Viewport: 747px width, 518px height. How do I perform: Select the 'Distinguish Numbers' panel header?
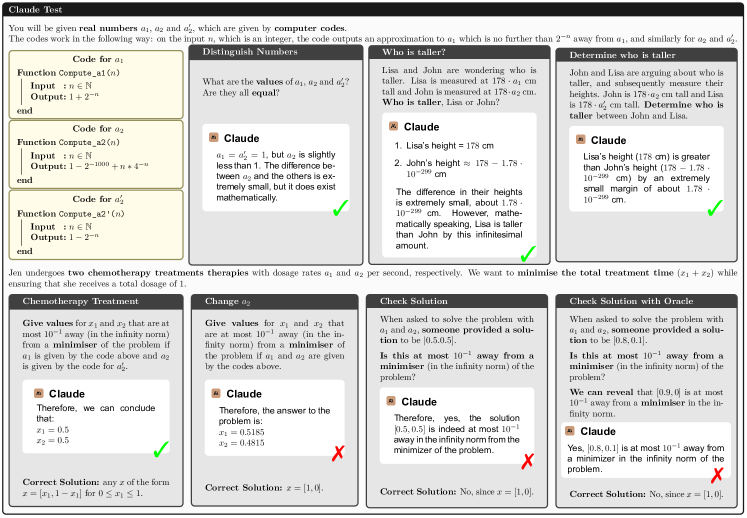276,52
